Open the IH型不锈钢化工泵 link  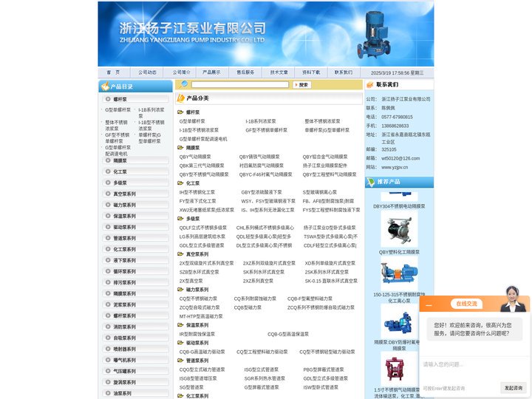click(x=197, y=192)
